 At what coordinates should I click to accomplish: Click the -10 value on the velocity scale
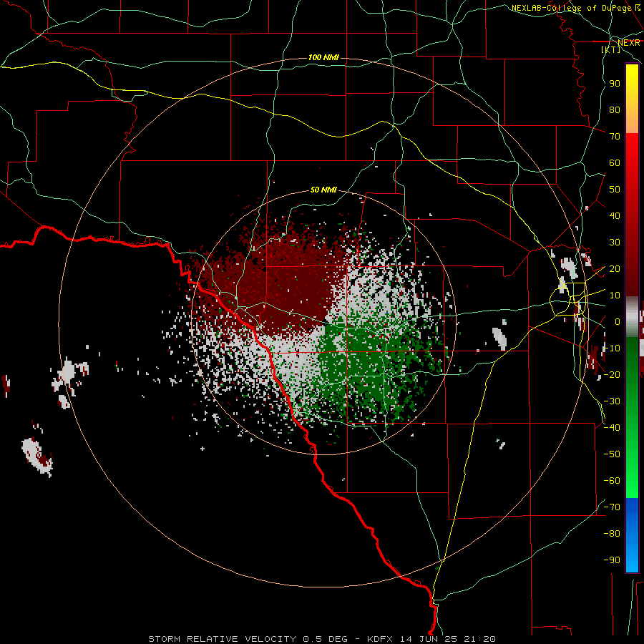[612, 348]
